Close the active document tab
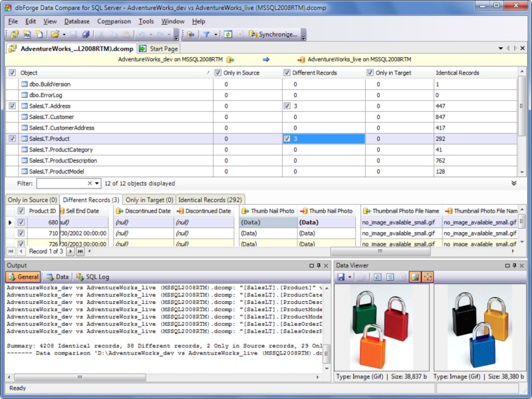Image resolution: width=532 pixels, height=399 pixels. 523,48
